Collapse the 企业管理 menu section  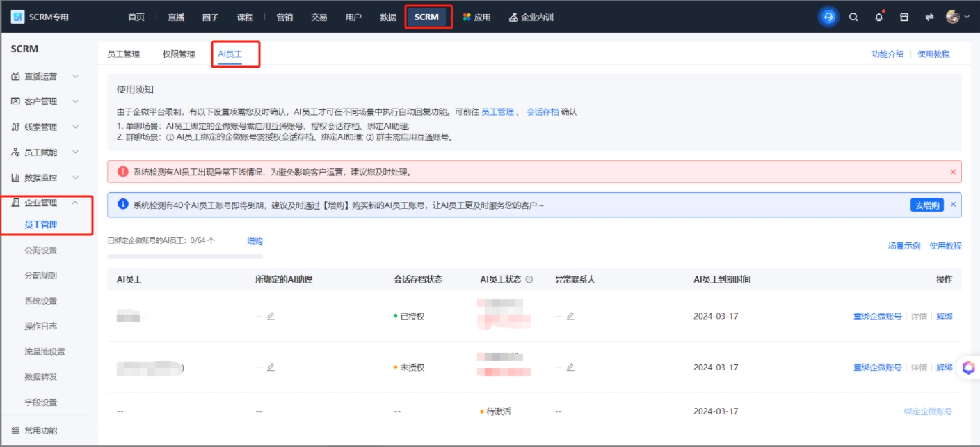(42, 204)
